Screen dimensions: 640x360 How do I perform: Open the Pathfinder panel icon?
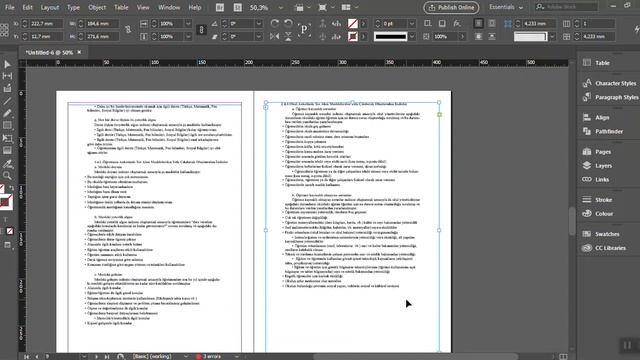pos(587,131)
